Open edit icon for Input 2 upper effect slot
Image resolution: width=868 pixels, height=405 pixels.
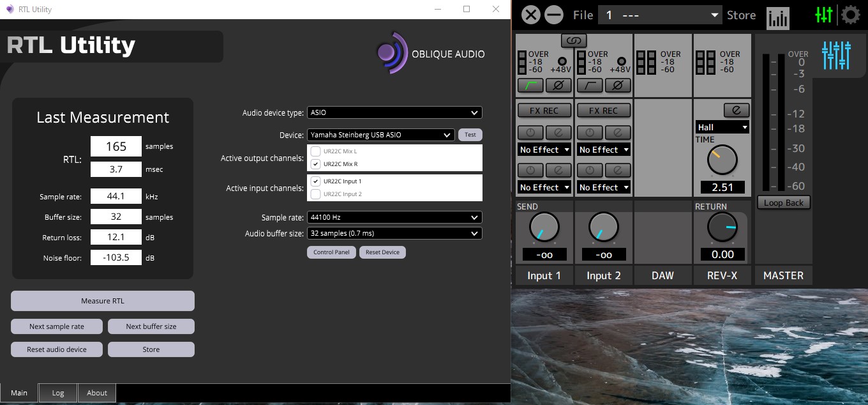[x=618, y=133]
